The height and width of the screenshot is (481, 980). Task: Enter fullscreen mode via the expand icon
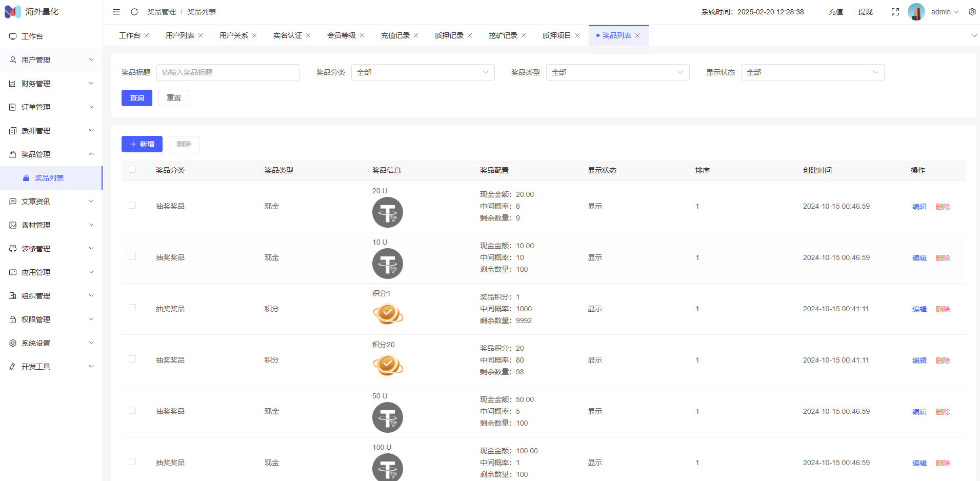click(895, 12)
